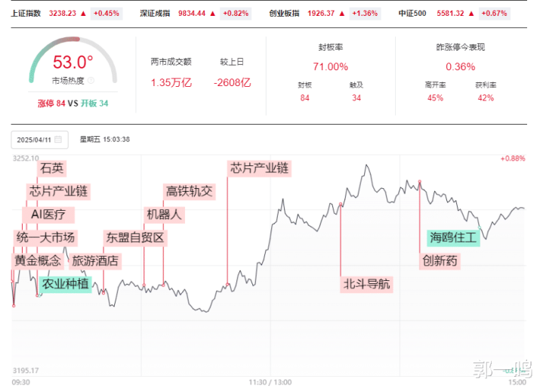The image size is (543, 392).
Task: Select the green 海鸥住工 tag
Action: tap(453, 238)
